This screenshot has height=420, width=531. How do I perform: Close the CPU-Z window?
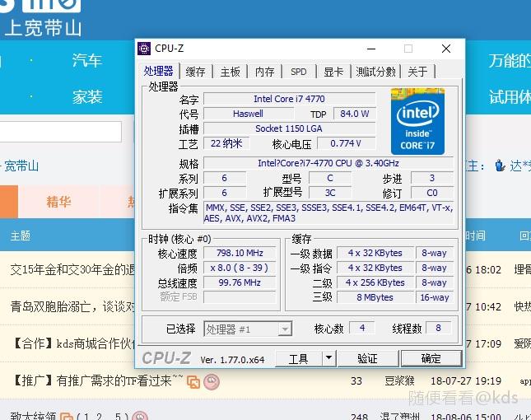click(x=446, y=49)
